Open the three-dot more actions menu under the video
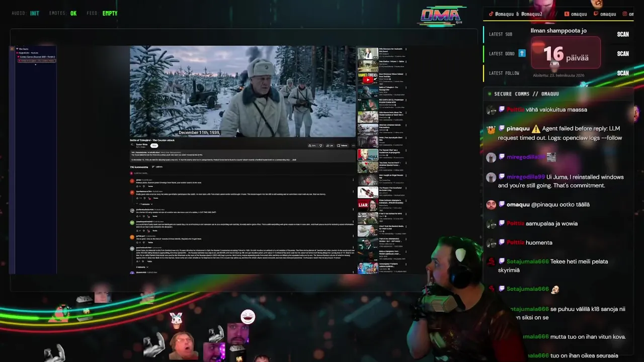The height and width of the screenshot is (362, 644). 353,145
